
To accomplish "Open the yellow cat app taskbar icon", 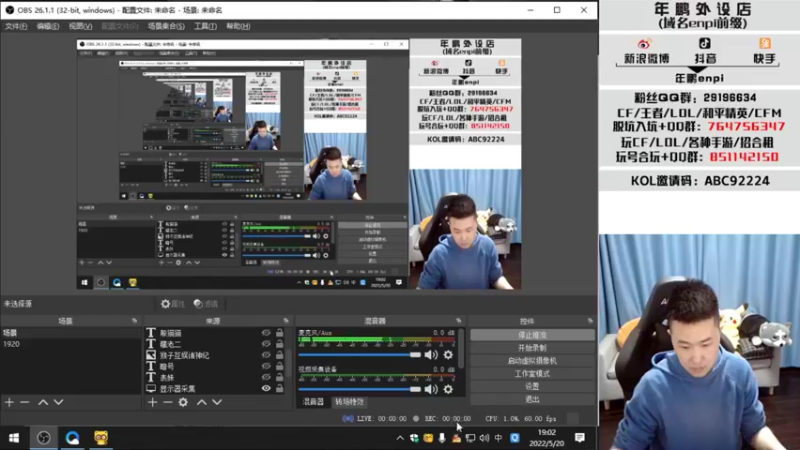I will (x=101, y=438).
